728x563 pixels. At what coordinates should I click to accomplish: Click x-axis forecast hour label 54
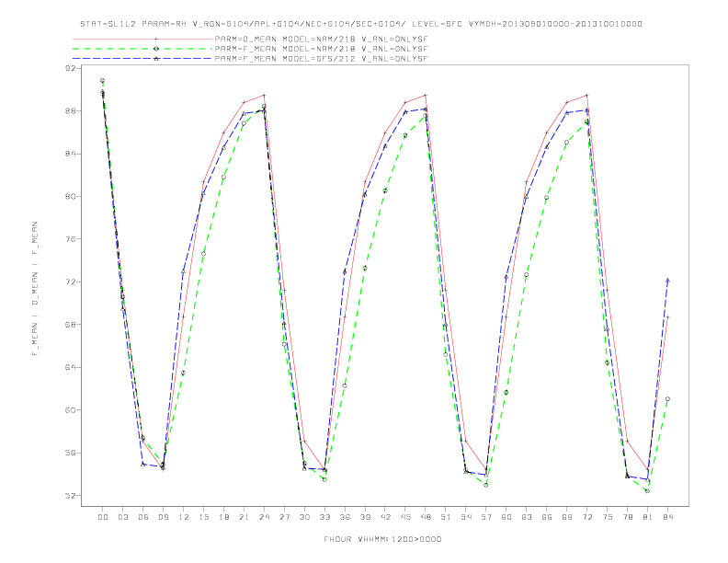click(x=466, y=517)
